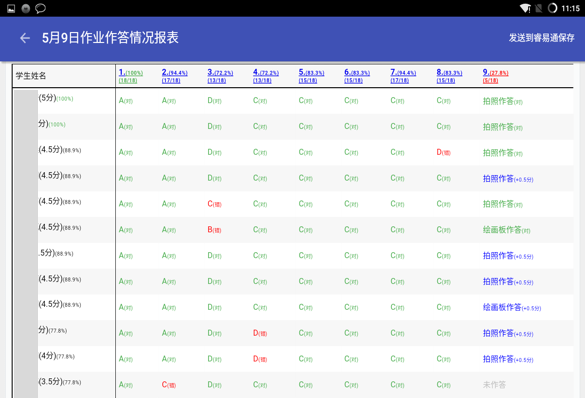Screen dimensions: 585x398
Task: Tap the image notification icon in status bar
Action: (11, 8)
